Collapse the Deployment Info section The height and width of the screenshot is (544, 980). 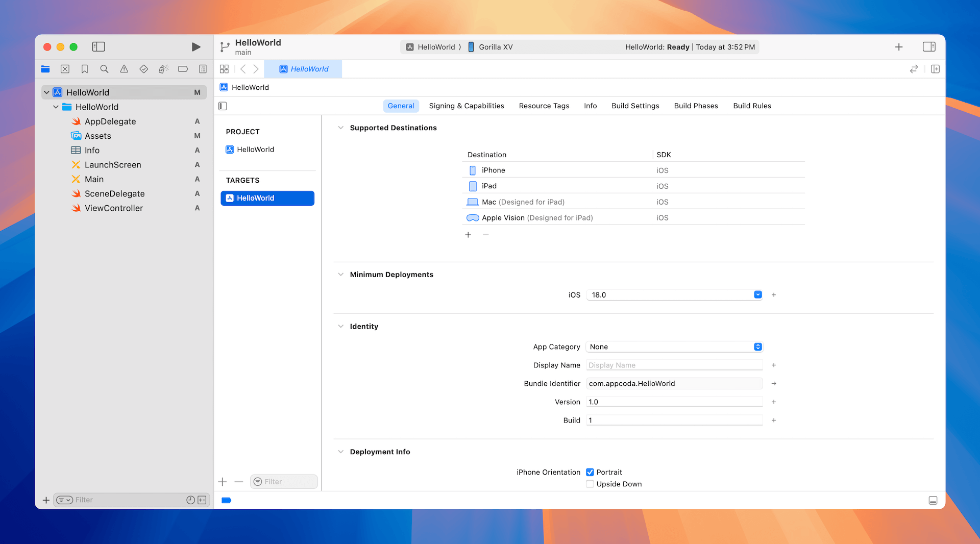click(x=341, y=452)
